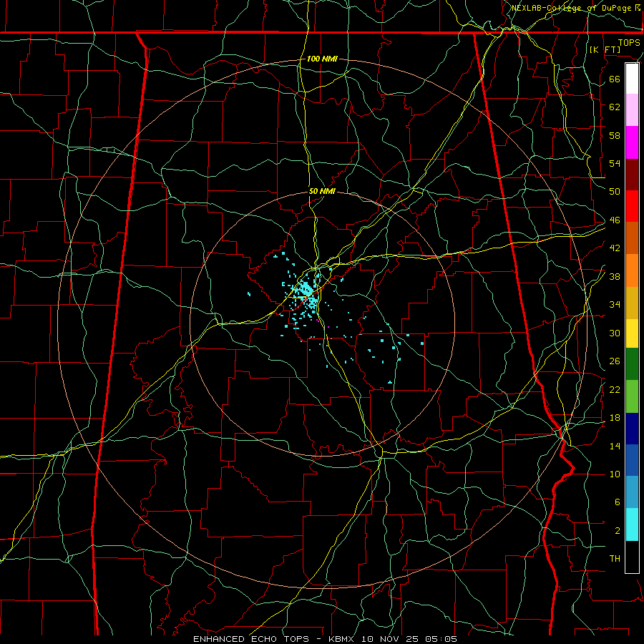Pick the dark red (maroon) legend swatch

tap(632, 175)
